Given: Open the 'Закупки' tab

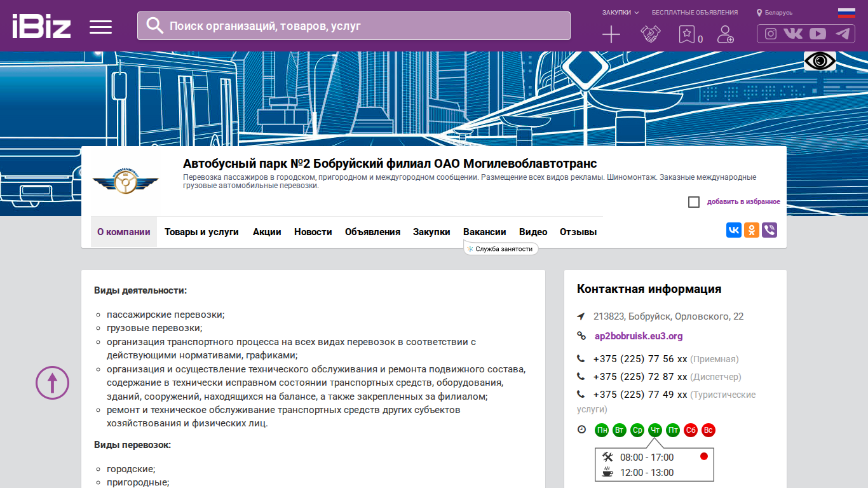Looking at the screenshot, I should point(431,232).
